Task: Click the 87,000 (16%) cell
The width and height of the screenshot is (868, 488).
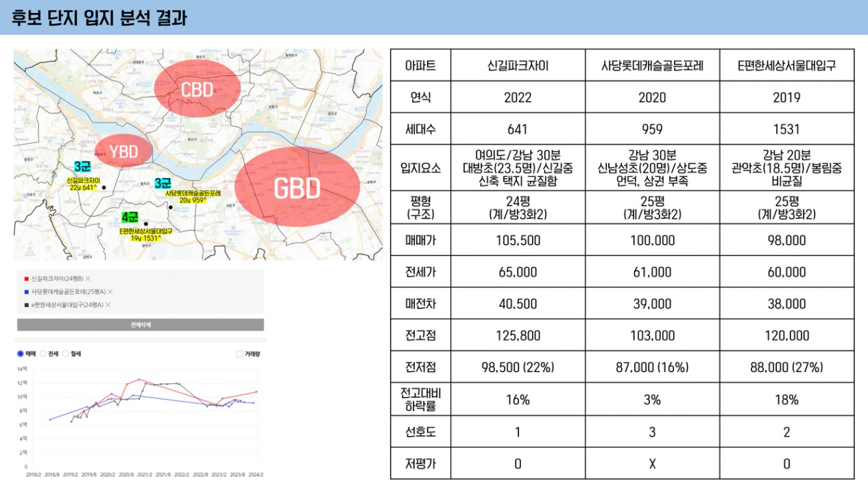Action: point(652,367)
